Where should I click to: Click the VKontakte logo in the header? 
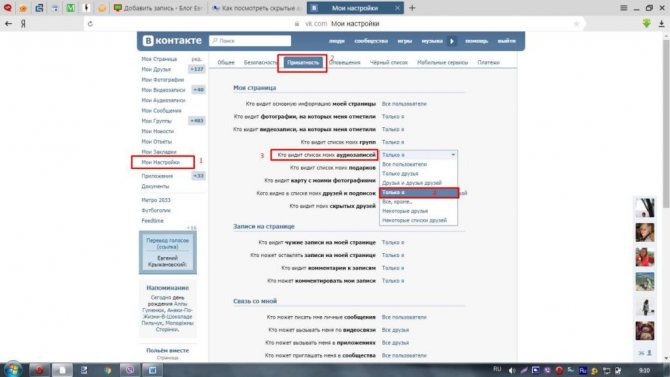(x=172, y=41)
